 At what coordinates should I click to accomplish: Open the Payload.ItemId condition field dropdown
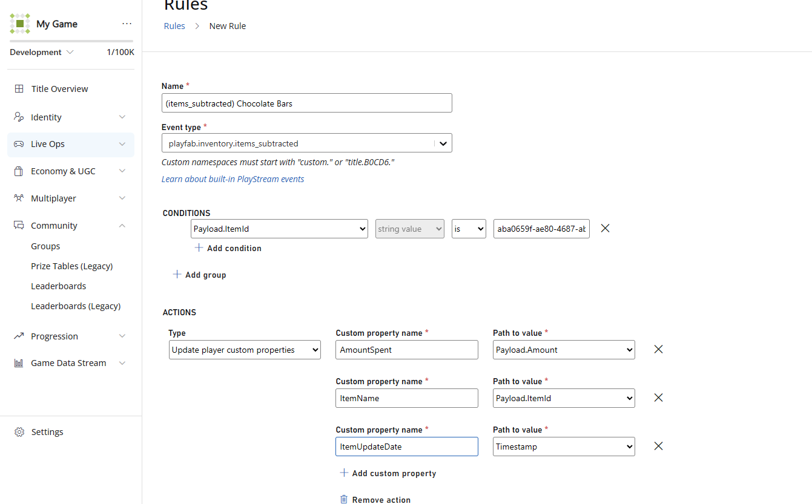click(x=279, y=229)
